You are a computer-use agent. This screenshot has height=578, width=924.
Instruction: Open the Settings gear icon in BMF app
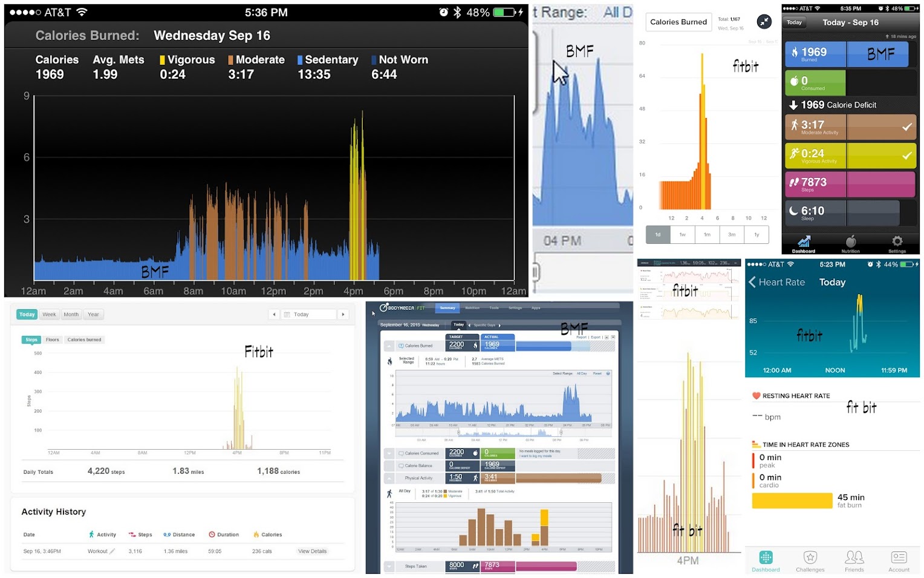pyautogui.click(x=897, y=241)
